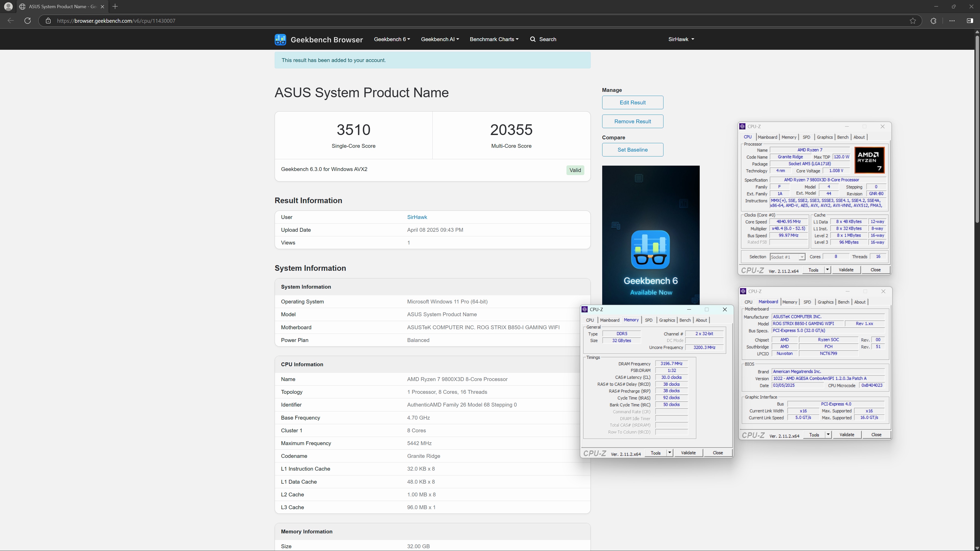Click the Search magnifier in the navbar

coord(533,39)
